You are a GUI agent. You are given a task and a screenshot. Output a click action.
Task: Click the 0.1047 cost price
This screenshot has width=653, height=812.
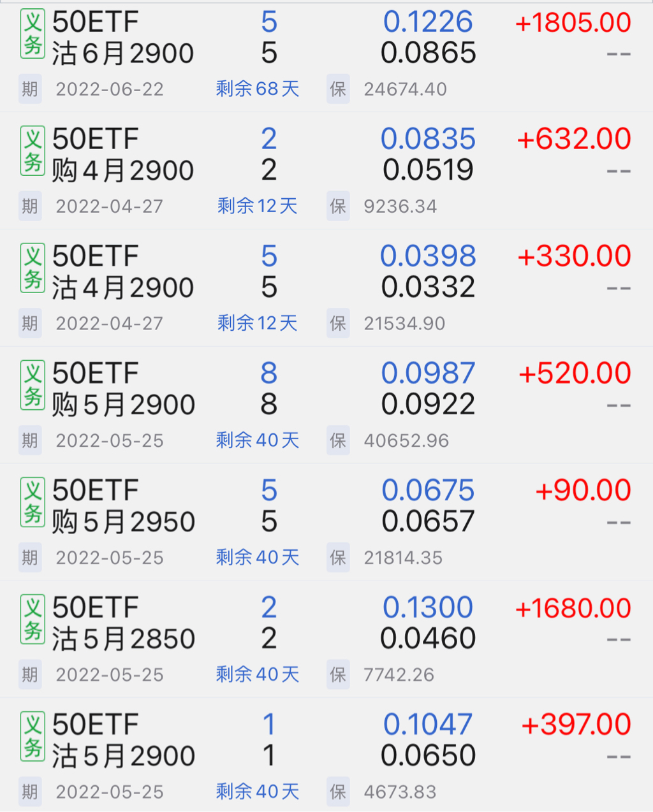428,725
